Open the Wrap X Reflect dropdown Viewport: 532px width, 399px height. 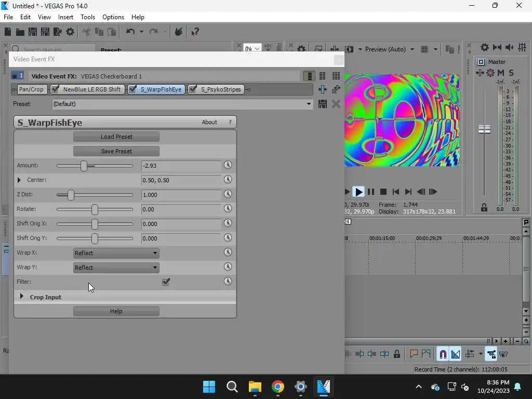pos(116,253)
